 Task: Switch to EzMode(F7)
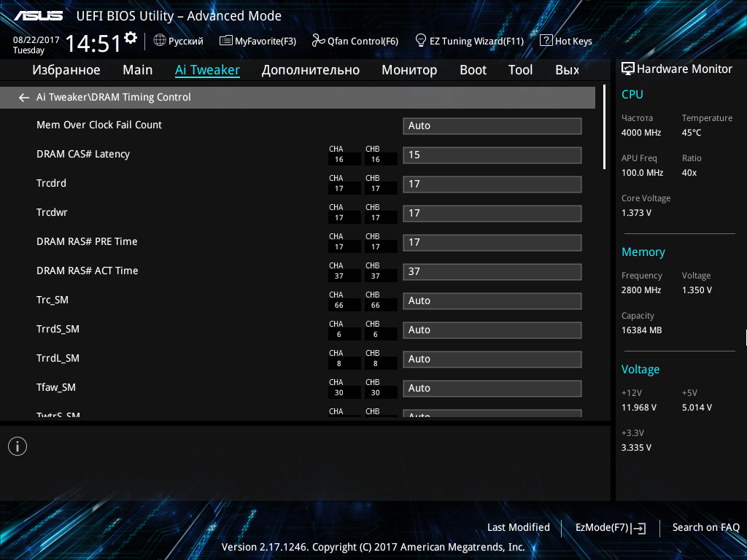point(611,528)
